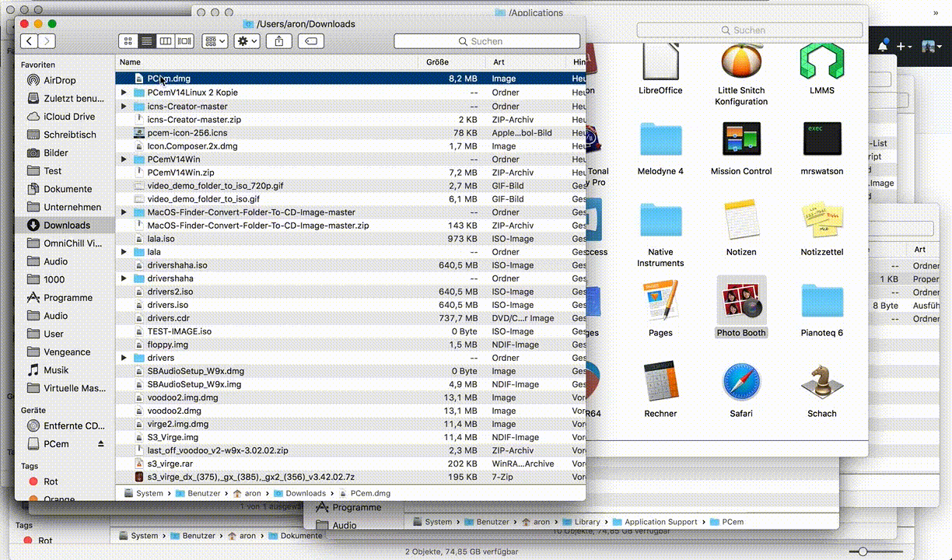Viewport: 952px width, 560px height.
Task: Select floppy.img file row
Action: 350,345
